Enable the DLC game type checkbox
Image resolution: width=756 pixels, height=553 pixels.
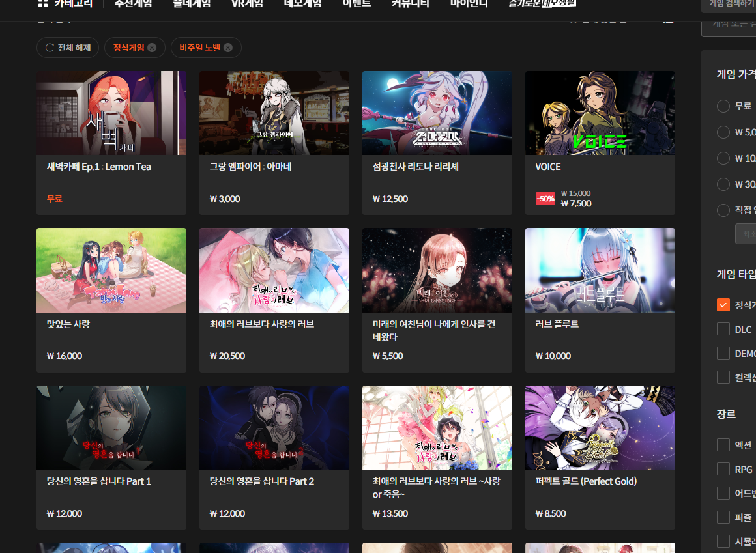pos(723,329)
